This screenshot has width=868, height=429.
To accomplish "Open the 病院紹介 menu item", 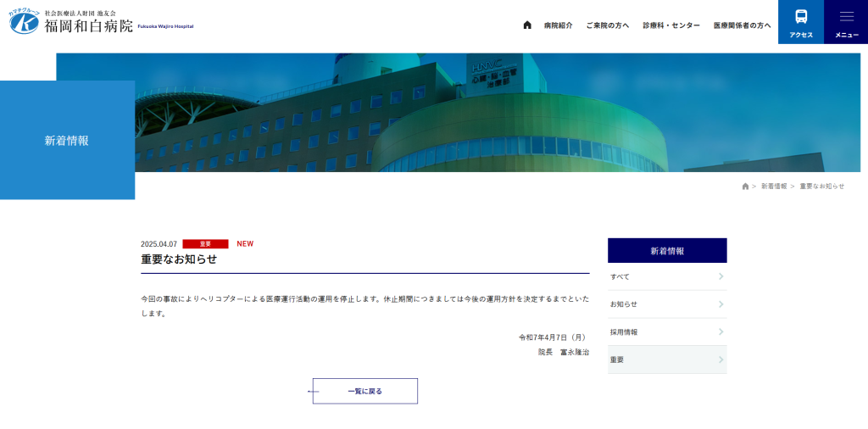I will click(558, 25).
